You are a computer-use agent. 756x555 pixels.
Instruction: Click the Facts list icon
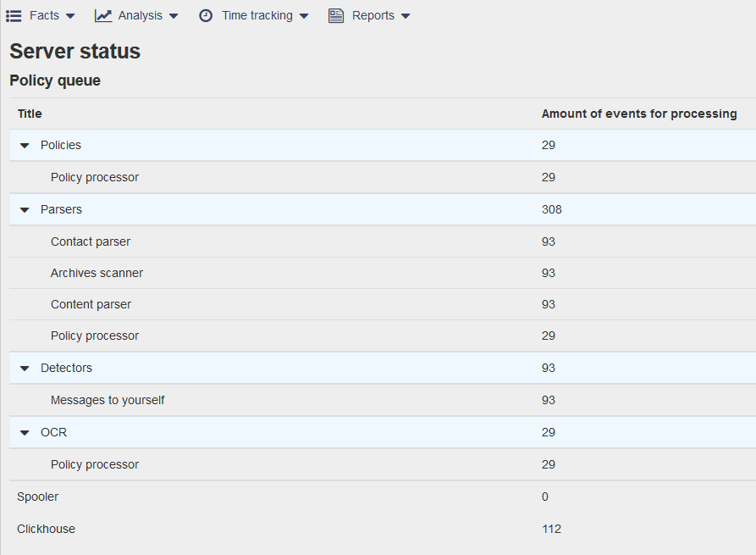pos(14,15)
